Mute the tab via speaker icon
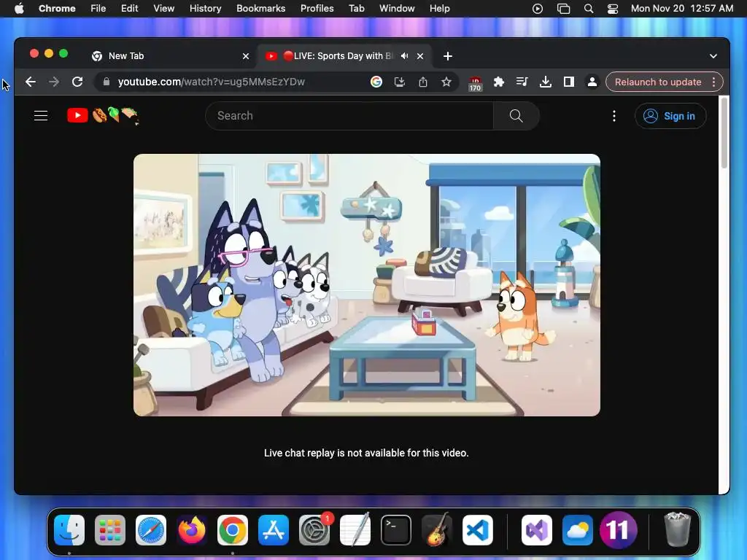Image resolution: width=747 pixels, height=560 pixels. tap(404, 56)
